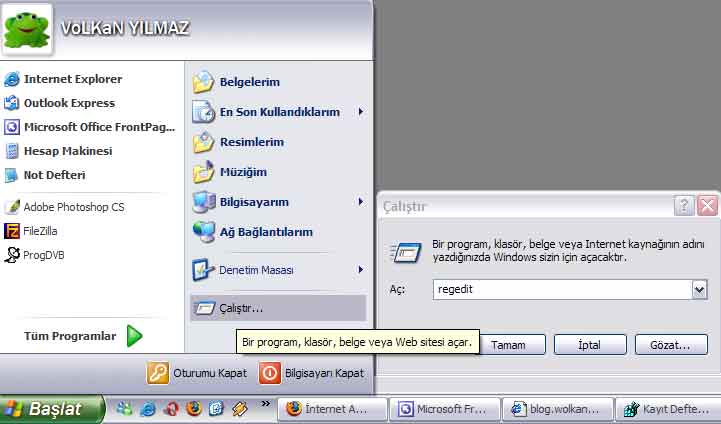Click the blue document quick launch icon
This screenshot has height=424, width=721.
click(x=216, y=408)
